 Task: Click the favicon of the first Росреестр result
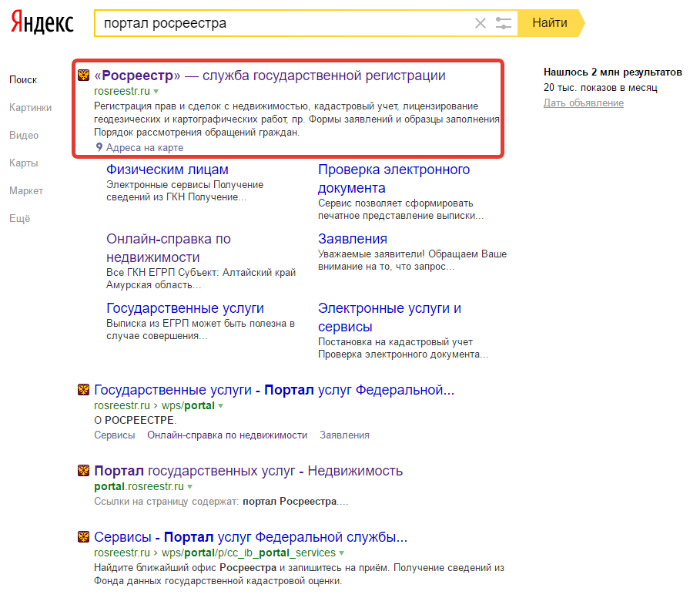(x=84, y=76)
